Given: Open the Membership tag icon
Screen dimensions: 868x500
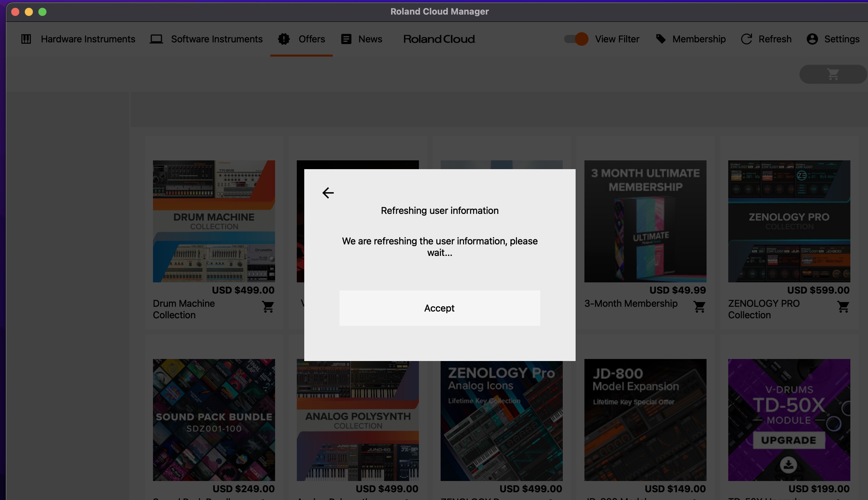Looking at the screenshot, I should (x=661, y=39).
